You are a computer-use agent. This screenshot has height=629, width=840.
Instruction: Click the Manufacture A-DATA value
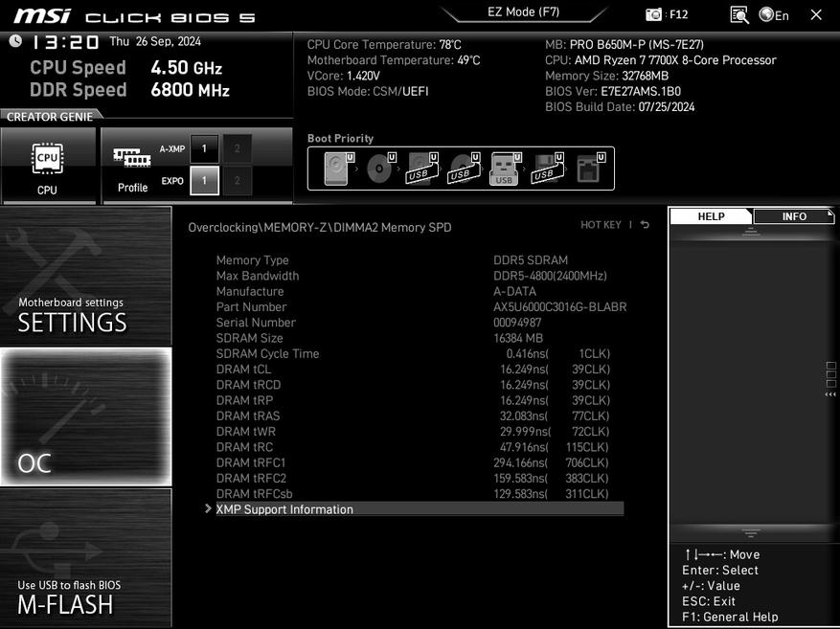(x=514, y=291)
